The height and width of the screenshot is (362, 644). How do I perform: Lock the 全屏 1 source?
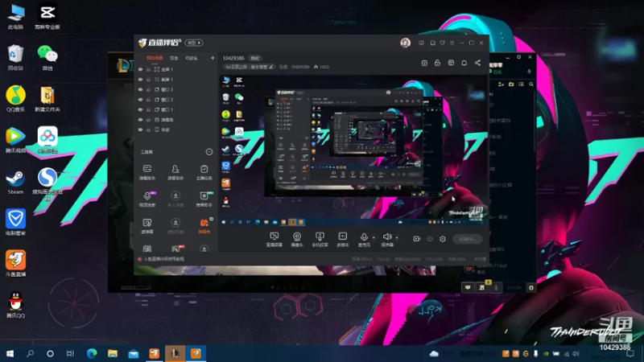click(148, 69)
